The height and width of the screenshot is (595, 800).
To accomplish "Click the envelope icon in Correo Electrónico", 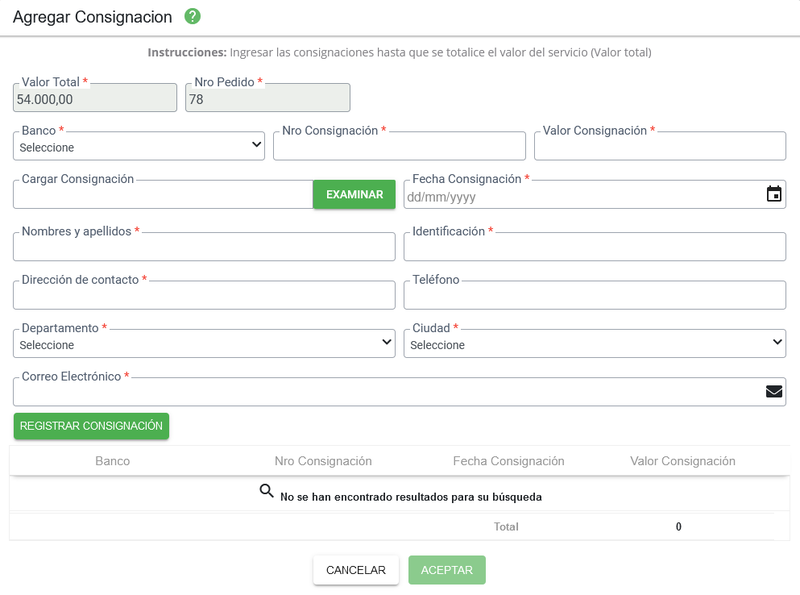I will tap(773, 392).
